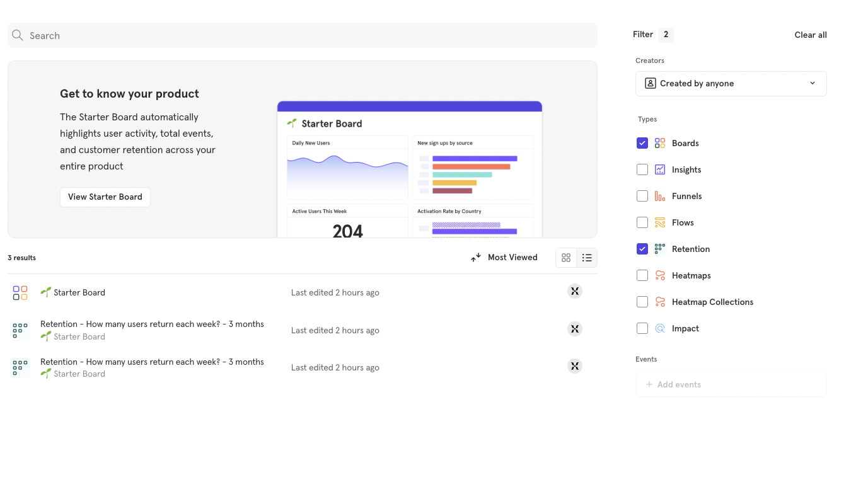Select the Funnels type icon
Viewport: 851px width, 504px height.
click(660, 196)
